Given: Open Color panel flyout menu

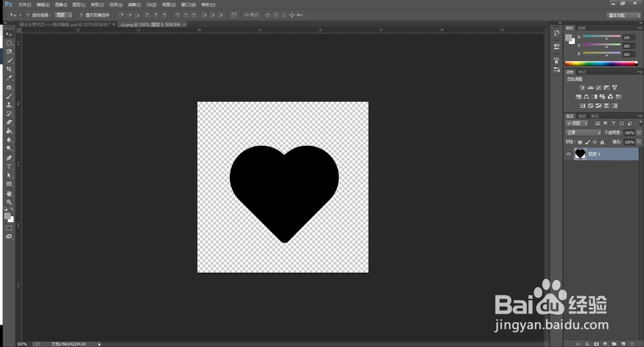Looking at the screenshot, I should tap(640, 28).
